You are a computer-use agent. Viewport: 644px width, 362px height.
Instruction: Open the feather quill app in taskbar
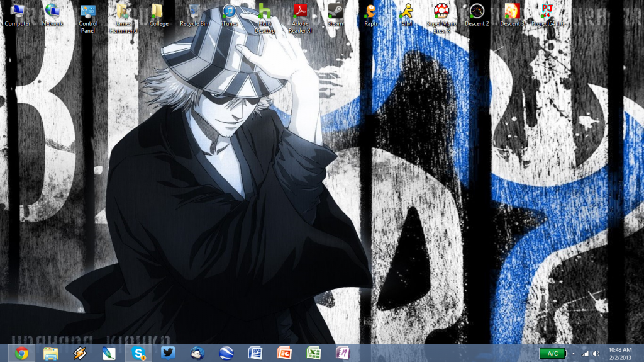click(x=109, y=353)
